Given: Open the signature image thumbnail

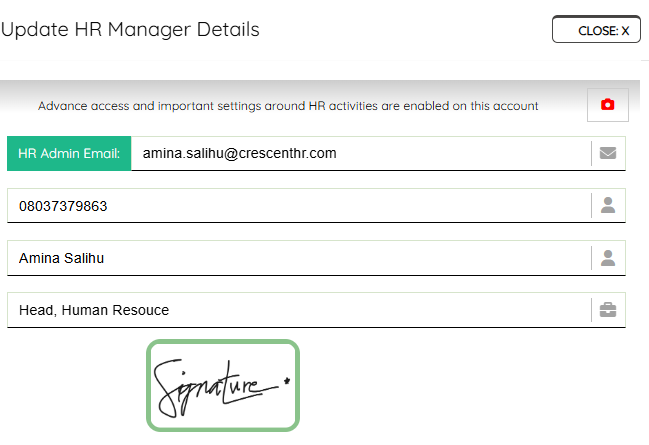Looking at the screenshot, I should pyautogui.click(x=223, y=385).
